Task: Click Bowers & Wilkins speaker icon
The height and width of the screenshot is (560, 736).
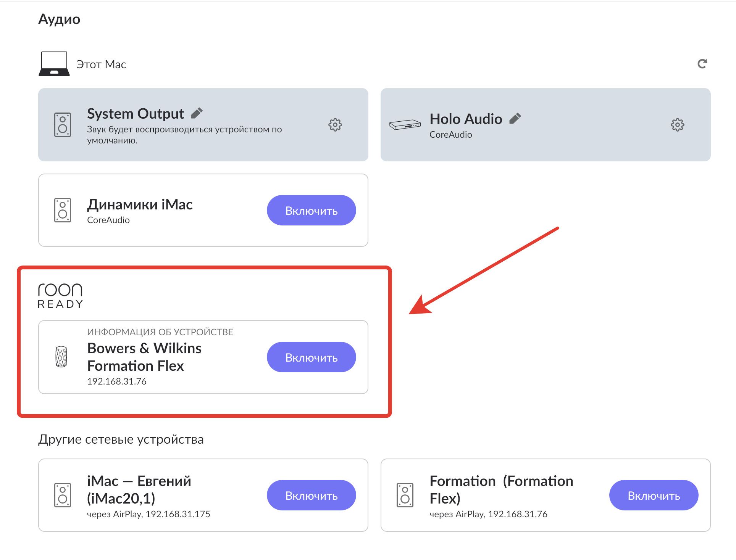Action: [61, 357]
